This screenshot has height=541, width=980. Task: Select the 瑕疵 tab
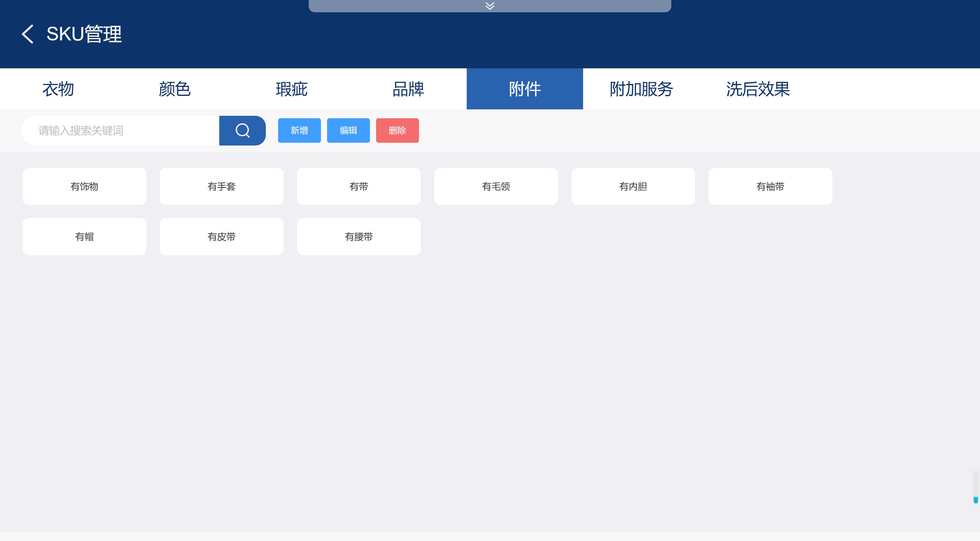pyautogui.click(x=292, y=89)
